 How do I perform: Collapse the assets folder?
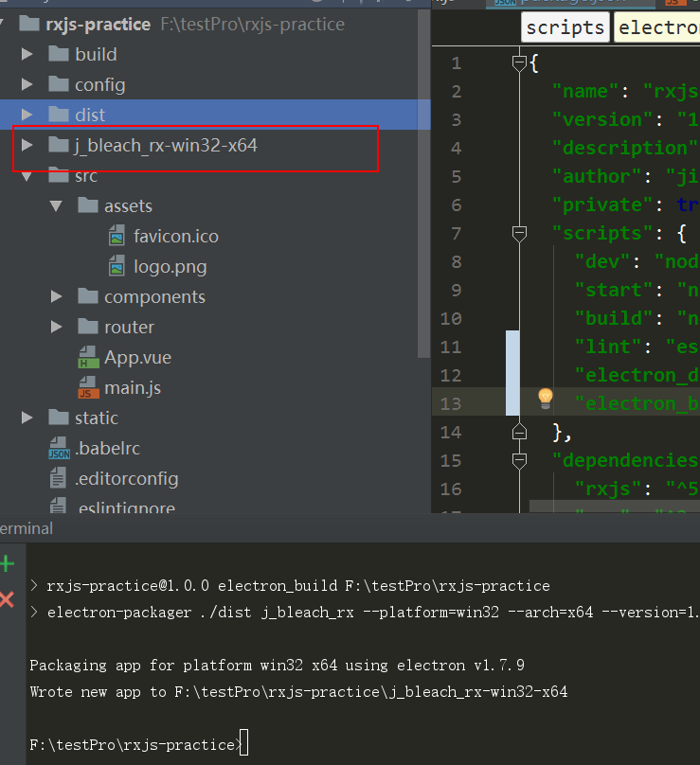[x=57, y=205]
